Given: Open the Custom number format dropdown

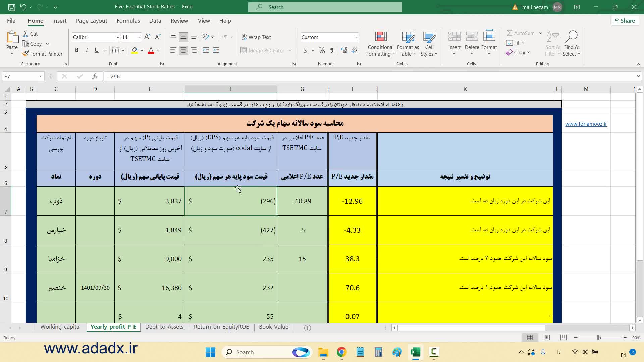Looking at the screenshot, I should click(x=356, y=37).
